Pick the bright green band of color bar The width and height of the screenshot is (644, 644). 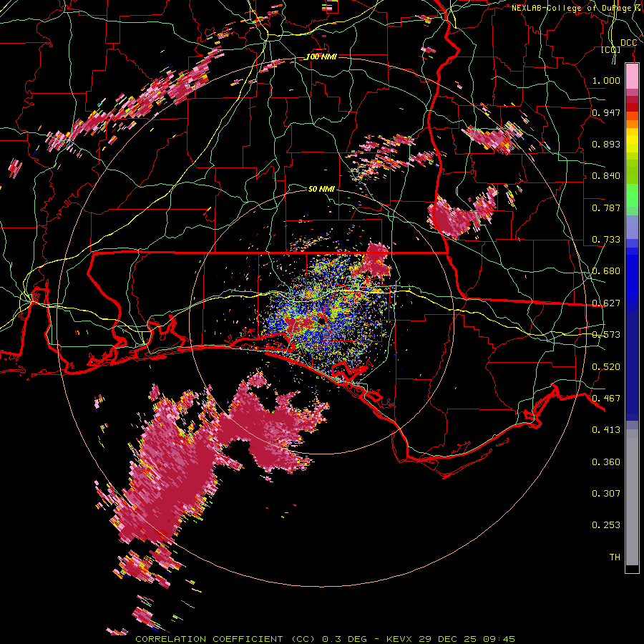[x=632, y=195]
